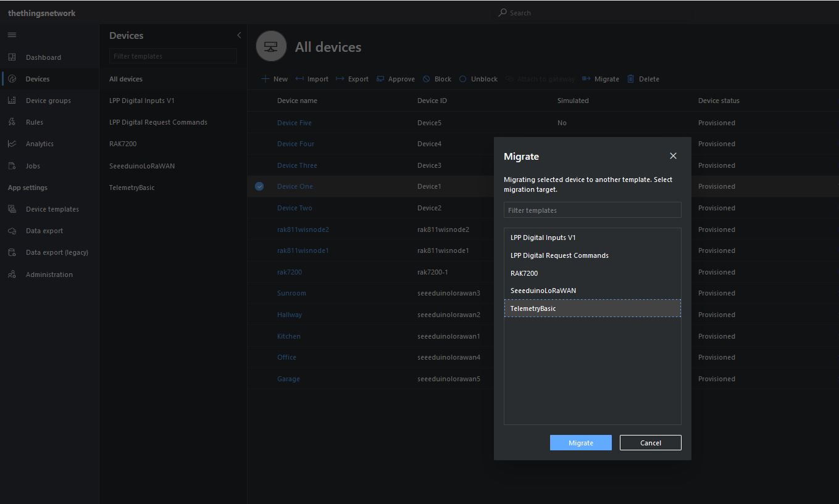Go to the Rules section
The image size is (839, 504).
tap(35, 122)
